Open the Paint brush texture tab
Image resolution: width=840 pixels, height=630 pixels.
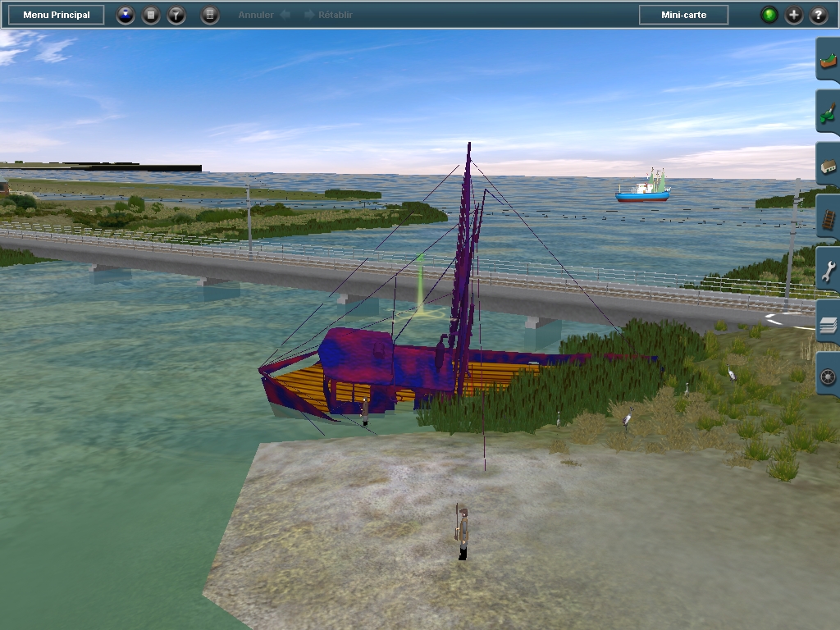828,112
